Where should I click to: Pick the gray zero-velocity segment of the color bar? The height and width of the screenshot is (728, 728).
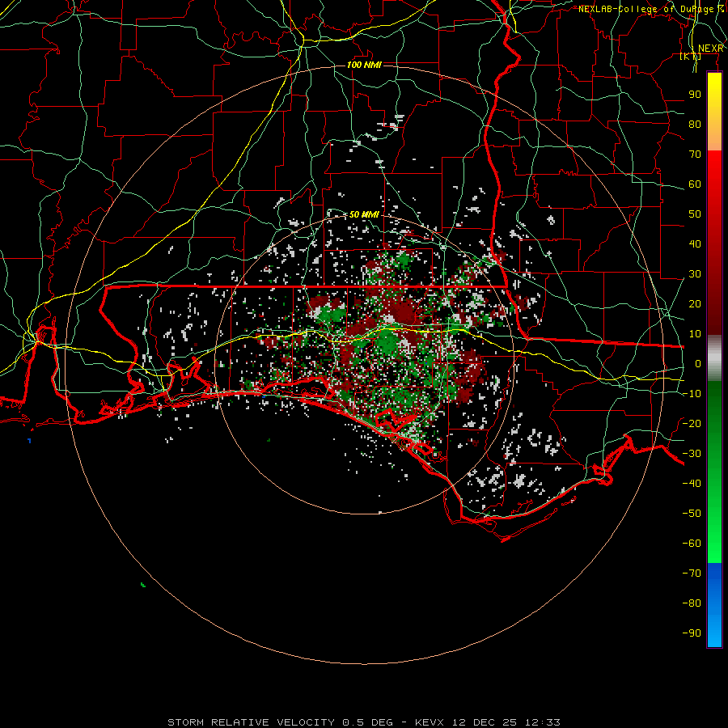tap(714, 358)
